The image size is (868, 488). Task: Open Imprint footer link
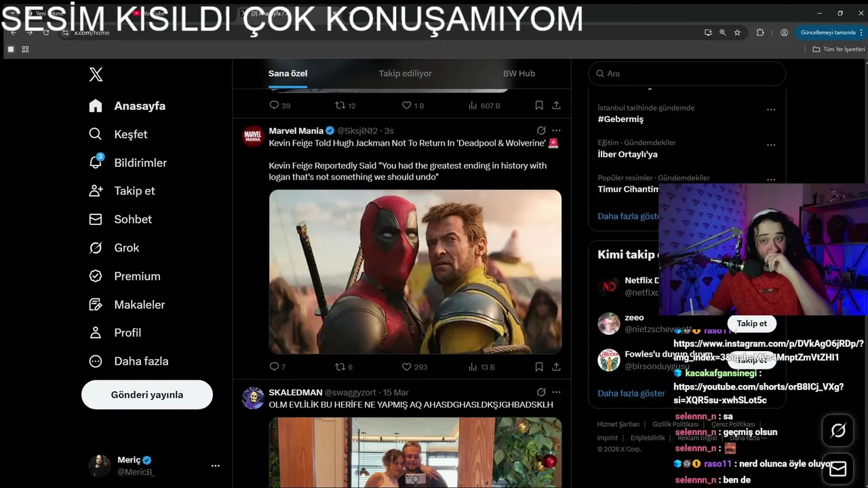[608, 438]
